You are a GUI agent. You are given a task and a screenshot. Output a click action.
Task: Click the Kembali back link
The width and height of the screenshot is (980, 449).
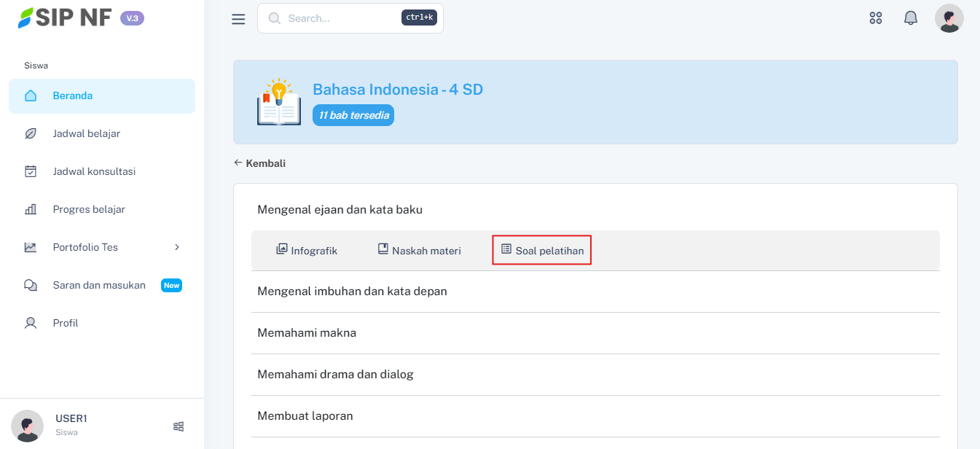pos(260,163)
